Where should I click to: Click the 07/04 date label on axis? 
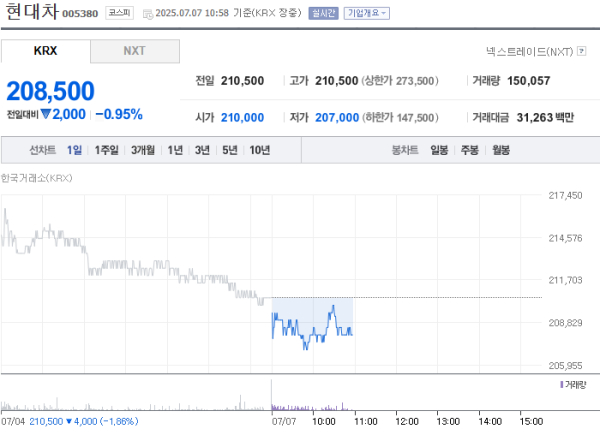pos(13,421)
